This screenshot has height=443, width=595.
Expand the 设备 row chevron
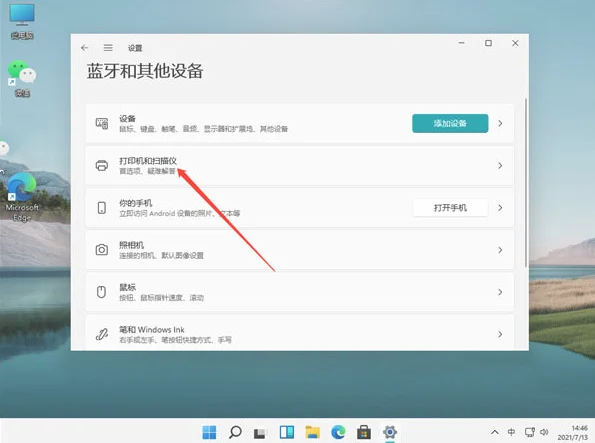coord(500,123)
